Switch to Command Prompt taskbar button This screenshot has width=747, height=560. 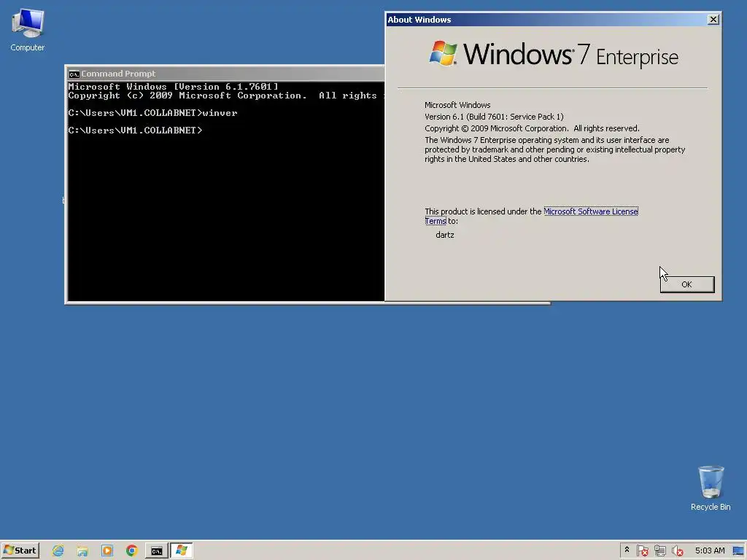157,551
